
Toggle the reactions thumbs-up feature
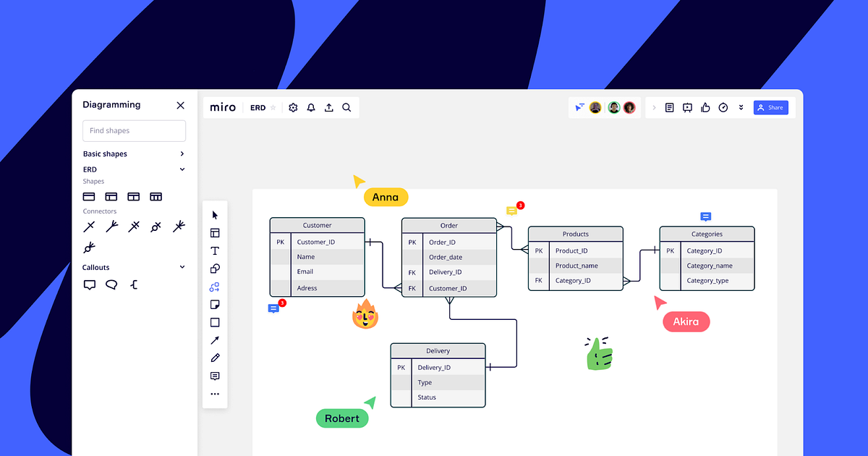[x=705, y=107]
